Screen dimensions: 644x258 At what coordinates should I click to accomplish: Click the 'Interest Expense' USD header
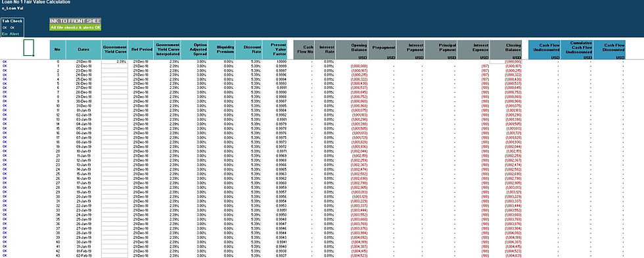tap(473, 50)
